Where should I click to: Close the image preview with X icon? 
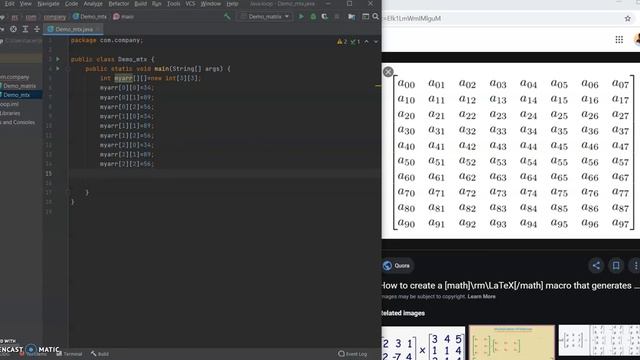[388, 72]
